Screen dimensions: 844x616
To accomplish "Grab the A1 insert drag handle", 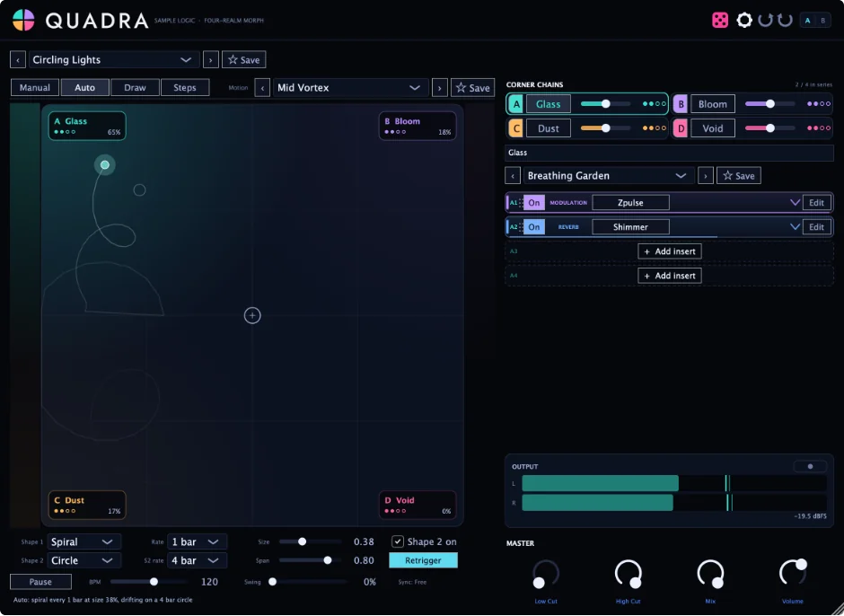I will tap(521, 203).
